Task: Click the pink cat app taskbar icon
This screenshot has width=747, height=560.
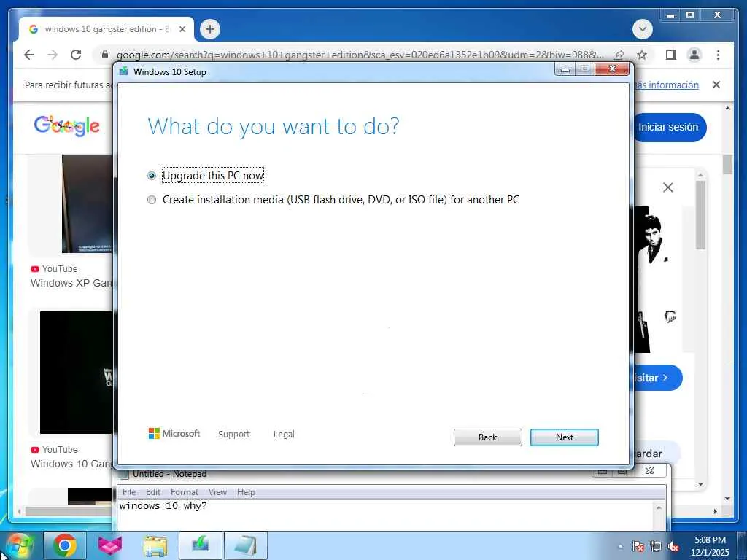Action: click(x=110, y=545)
